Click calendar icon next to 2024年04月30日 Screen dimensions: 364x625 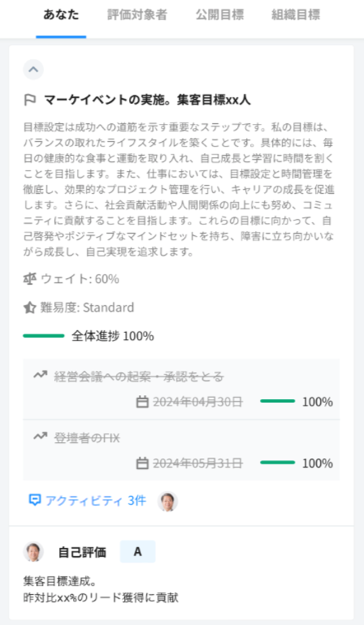point(142,402)
